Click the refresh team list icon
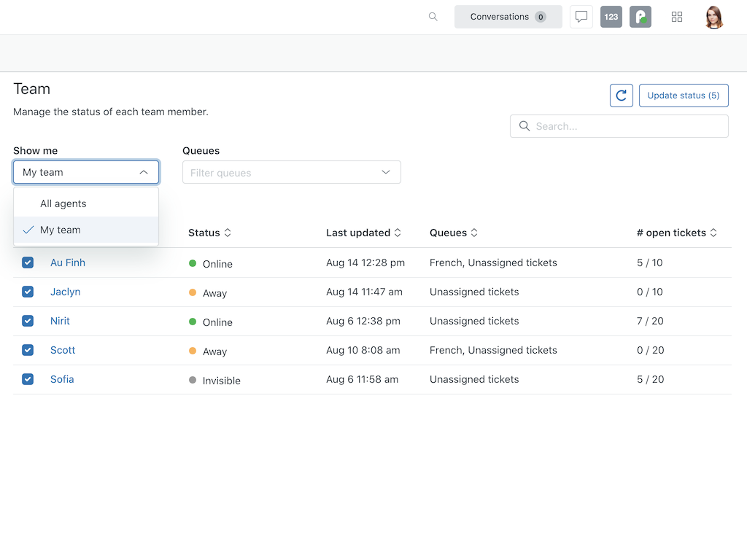 (x=622, y=96)
